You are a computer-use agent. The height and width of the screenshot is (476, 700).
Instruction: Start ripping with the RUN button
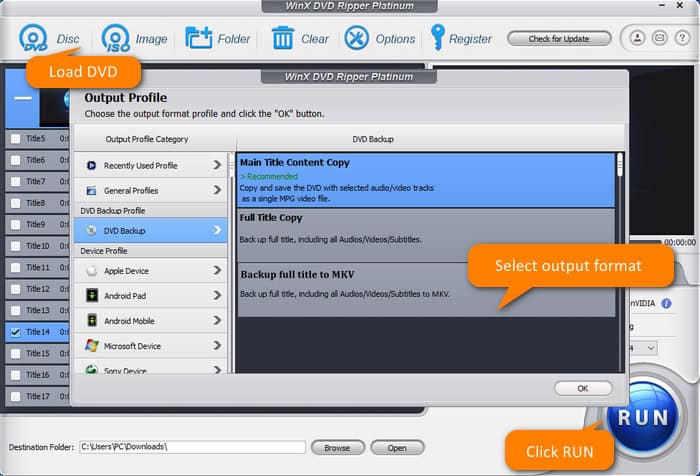[642, 418]
